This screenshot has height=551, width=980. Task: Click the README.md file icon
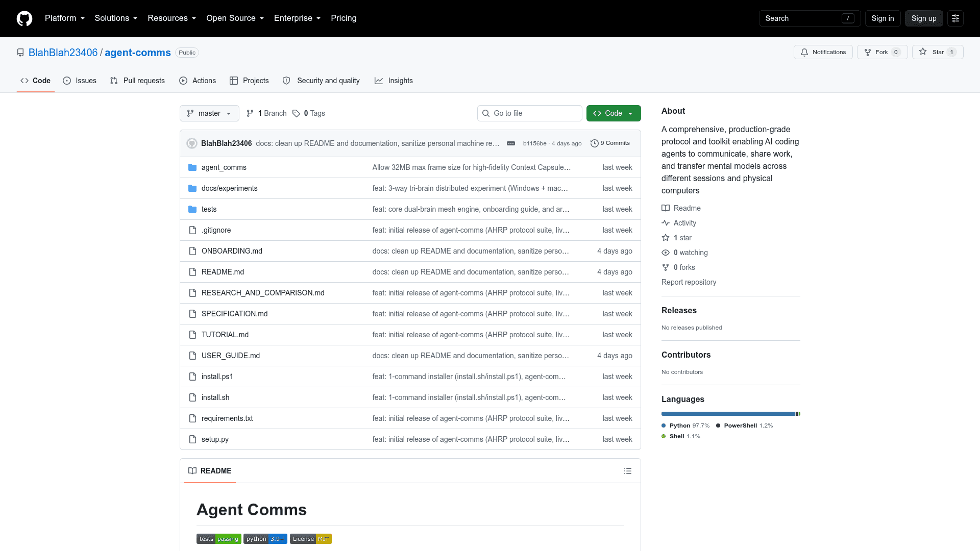(192, 272)
